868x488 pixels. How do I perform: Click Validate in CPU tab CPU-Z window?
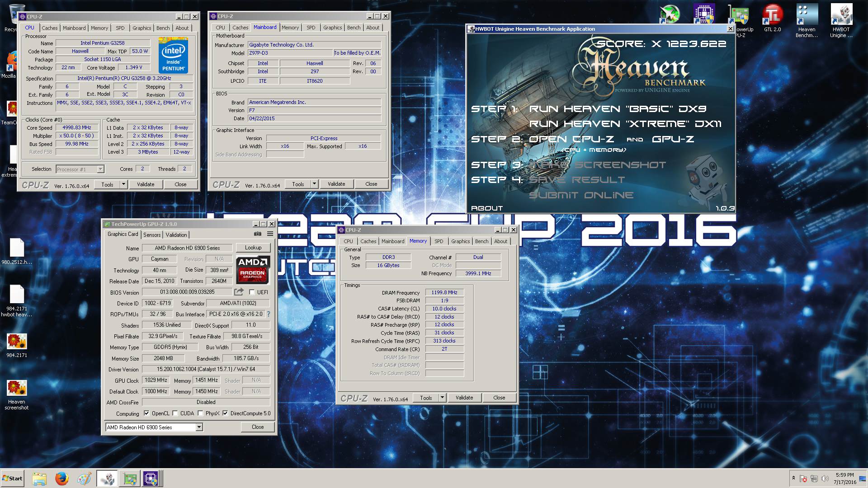click(x=146, y=184)
